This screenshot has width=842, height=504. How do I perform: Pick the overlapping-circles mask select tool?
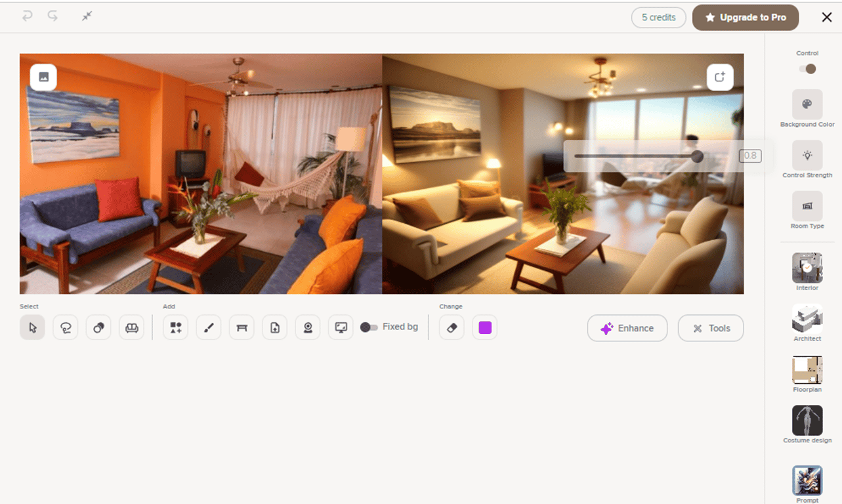point(98,327)
